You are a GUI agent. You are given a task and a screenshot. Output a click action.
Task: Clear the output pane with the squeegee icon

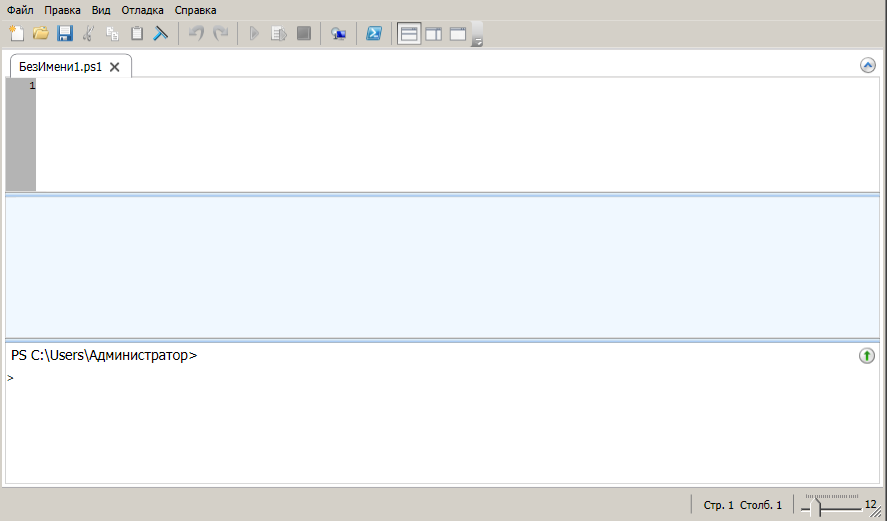click(160, 33)
